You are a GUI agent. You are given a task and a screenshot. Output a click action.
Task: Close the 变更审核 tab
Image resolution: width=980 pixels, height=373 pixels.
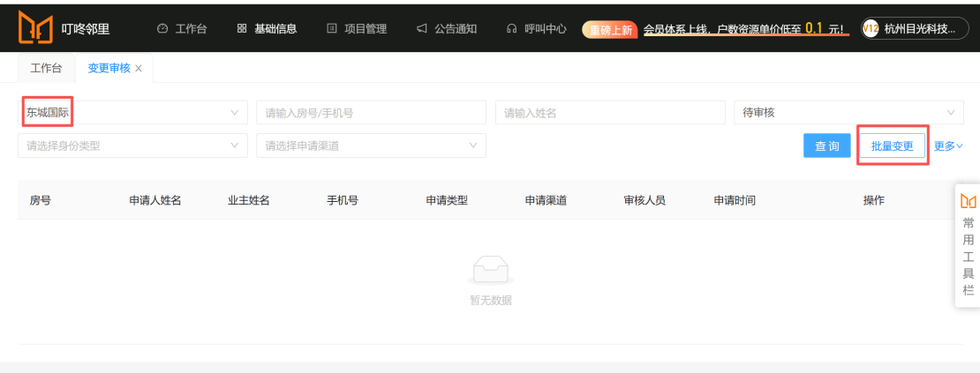coord(139,69)
